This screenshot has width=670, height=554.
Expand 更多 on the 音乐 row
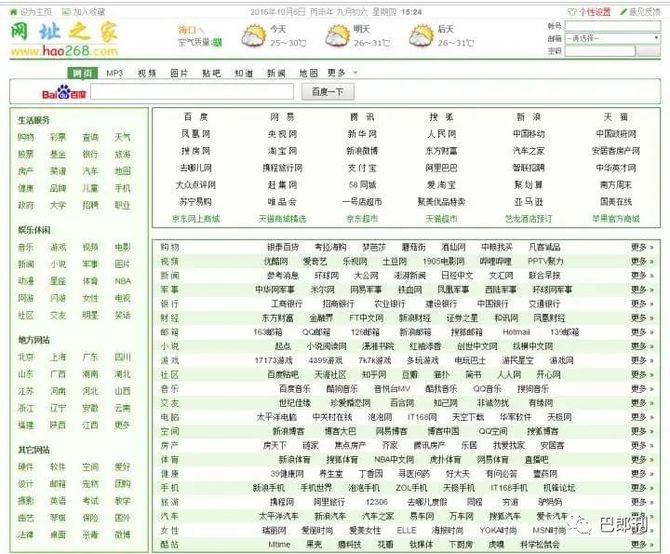coord(642,389)
